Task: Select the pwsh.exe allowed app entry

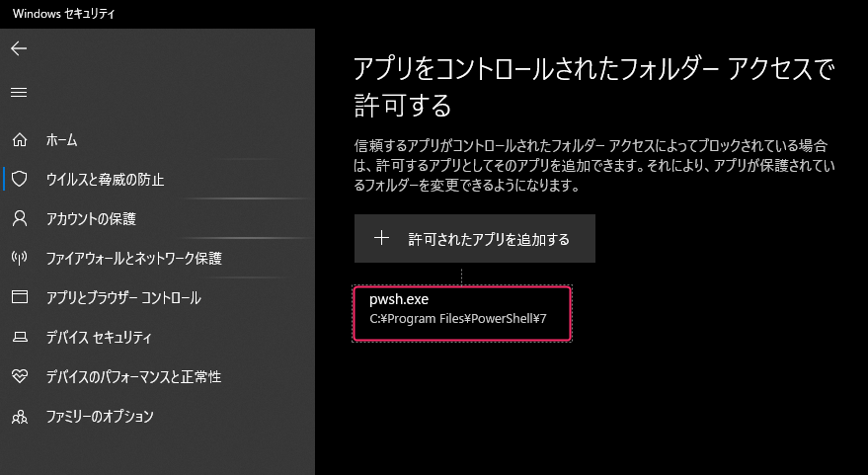Action: [x=462, y=313]
